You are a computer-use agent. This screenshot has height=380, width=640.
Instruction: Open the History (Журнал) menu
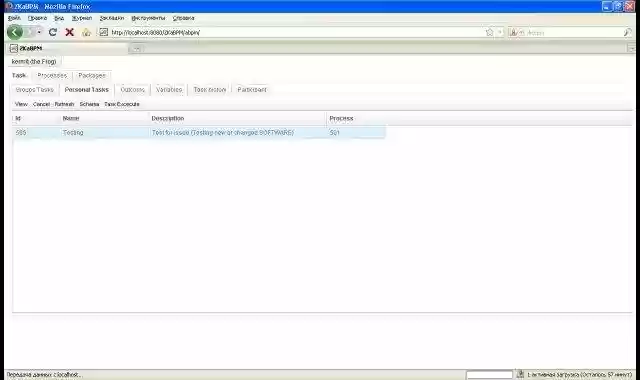[82, 18]
